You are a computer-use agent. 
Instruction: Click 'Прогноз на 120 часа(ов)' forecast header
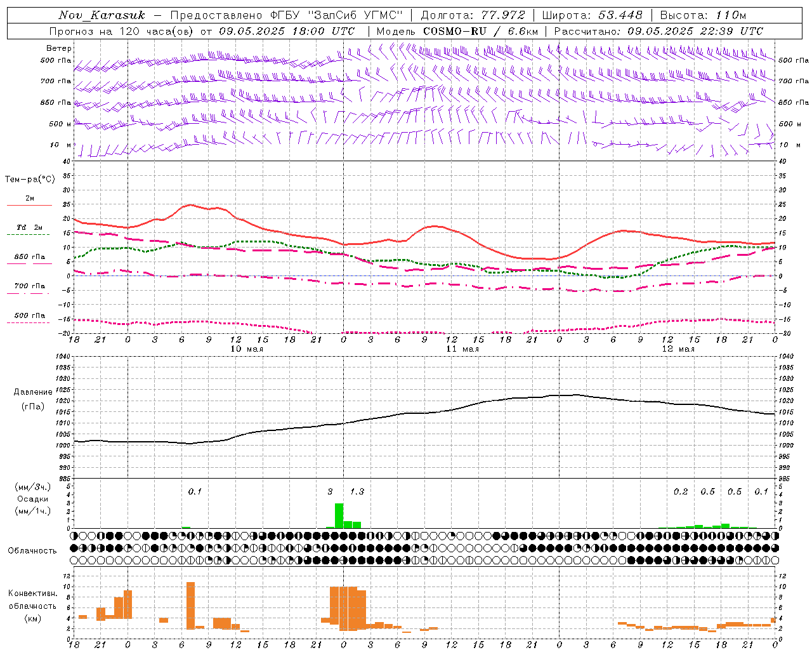(122, 31)
